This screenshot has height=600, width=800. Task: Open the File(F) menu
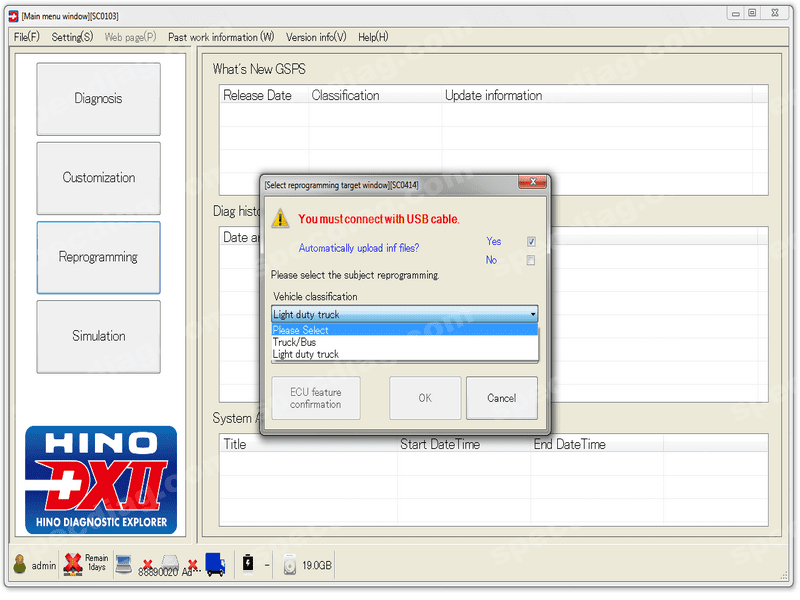click(x=27, y=37)
